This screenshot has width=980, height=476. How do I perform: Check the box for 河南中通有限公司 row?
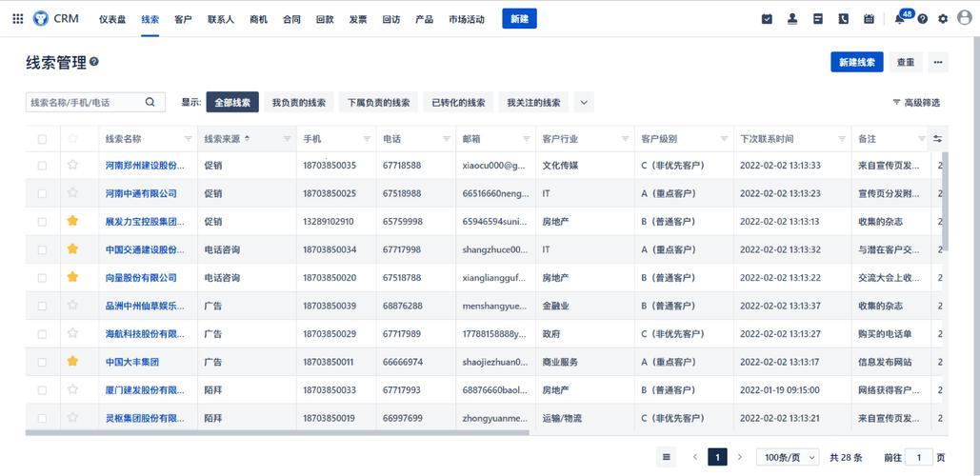(42, 193)
